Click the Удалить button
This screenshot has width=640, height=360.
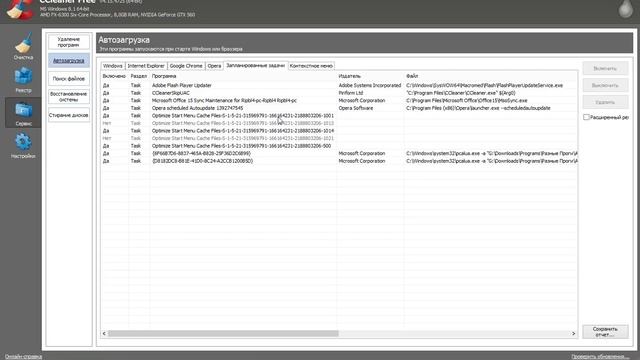point(605,102)
